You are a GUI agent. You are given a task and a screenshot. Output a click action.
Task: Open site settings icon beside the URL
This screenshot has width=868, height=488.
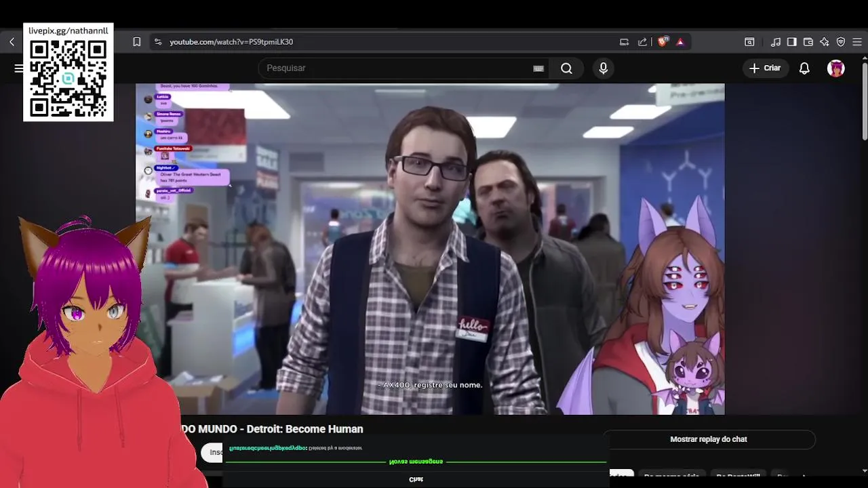(x=157, y=42)
